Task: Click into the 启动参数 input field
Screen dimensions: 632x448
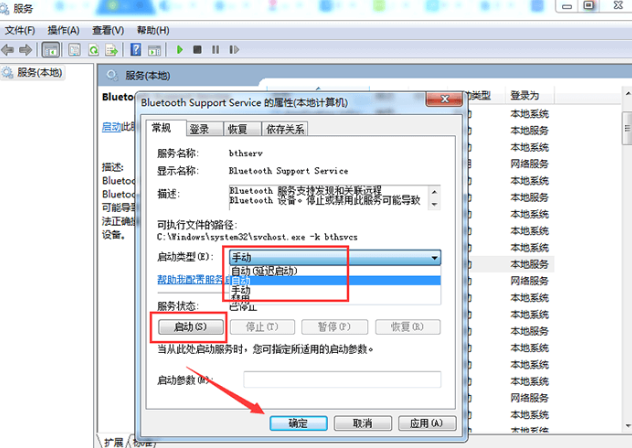Action: coord(342,379)
